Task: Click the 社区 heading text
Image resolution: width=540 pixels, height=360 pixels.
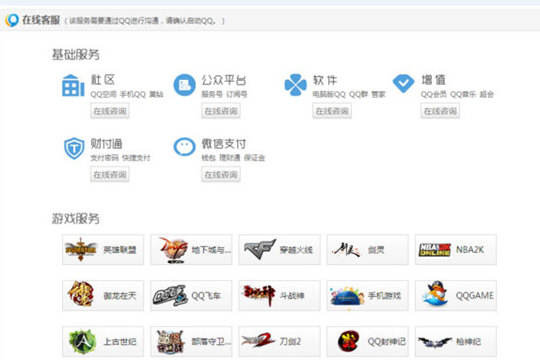Action: 103,80
